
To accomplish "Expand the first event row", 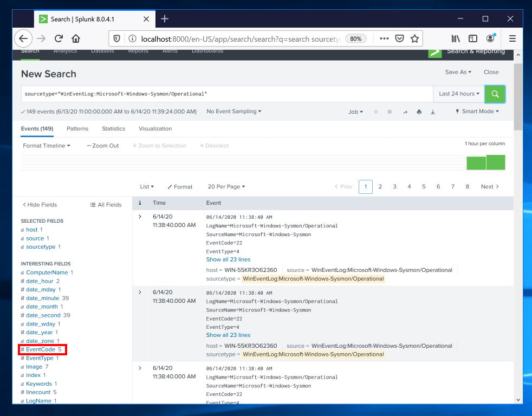I will coord(140,217).
